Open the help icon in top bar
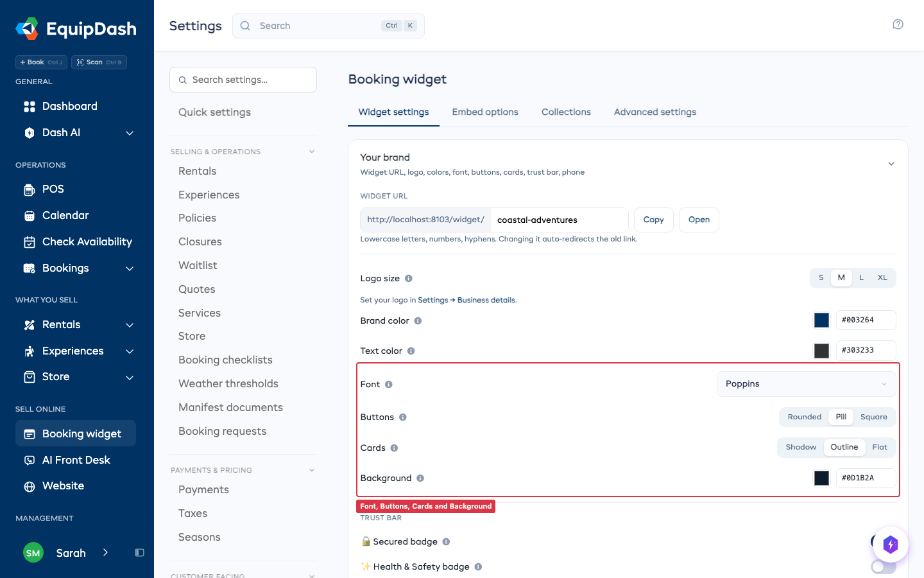 pyautogui.click(x=898, y=24)
